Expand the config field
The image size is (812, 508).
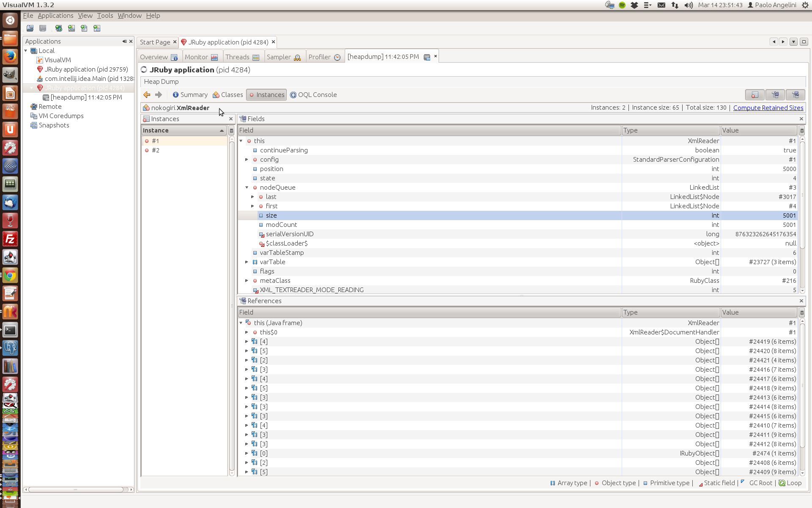[x=247, y=160]
